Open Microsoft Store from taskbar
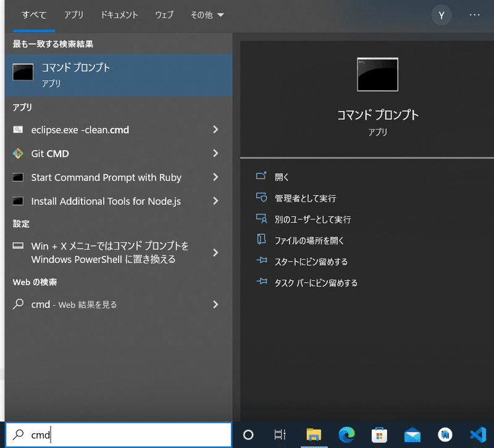This screenshot has height=448, width=494. point(379,435)
